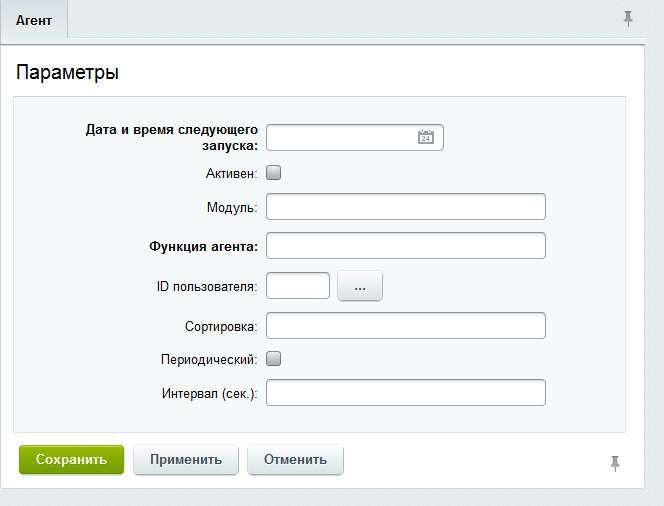The image size is (664, 506).
Task: Focus the date and time of next launch field
Action: (x=354, y=137)
